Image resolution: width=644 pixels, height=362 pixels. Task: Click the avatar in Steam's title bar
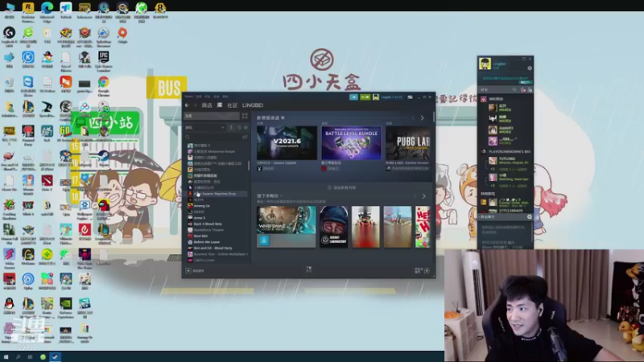coord(375,97)
